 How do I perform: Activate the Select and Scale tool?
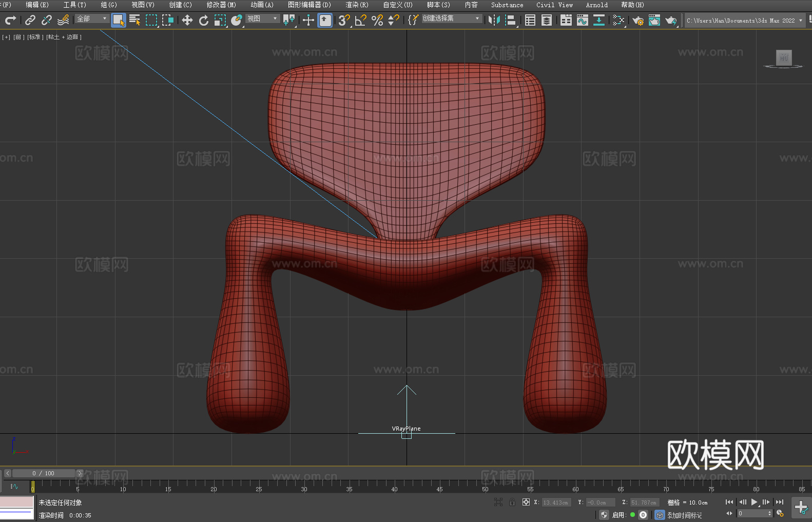(220, 20)
